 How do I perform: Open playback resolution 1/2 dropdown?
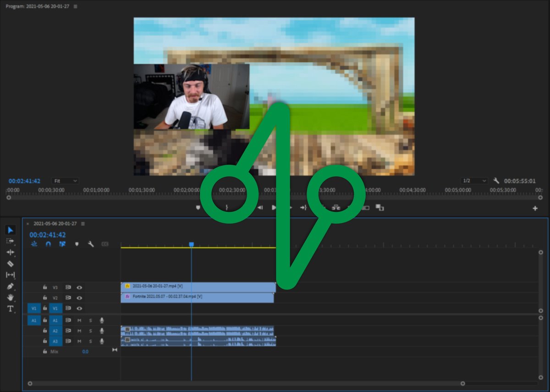(474, 181)
